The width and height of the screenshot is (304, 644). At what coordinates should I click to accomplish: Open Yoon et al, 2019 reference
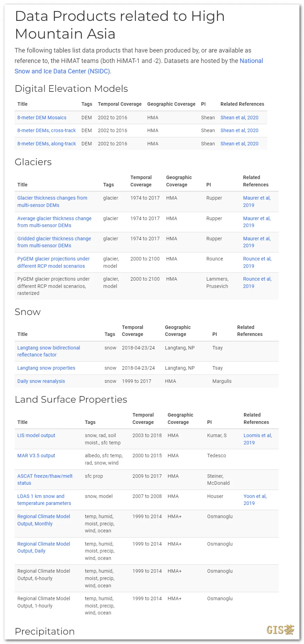point(255,500)
